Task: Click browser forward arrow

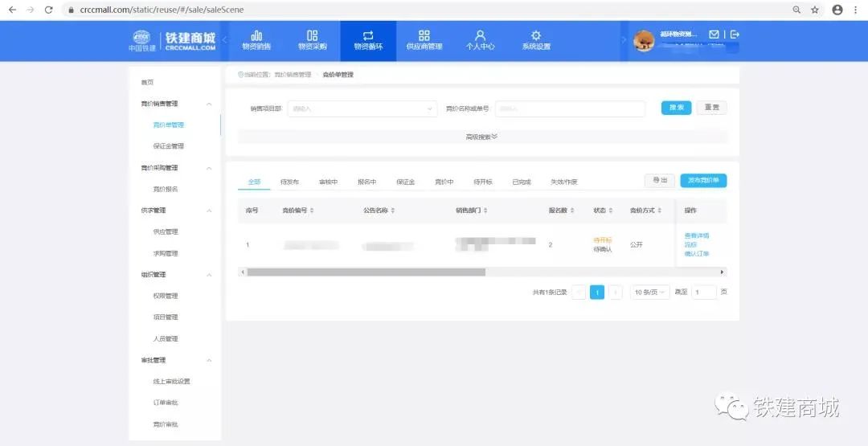Action: point(31,10)
